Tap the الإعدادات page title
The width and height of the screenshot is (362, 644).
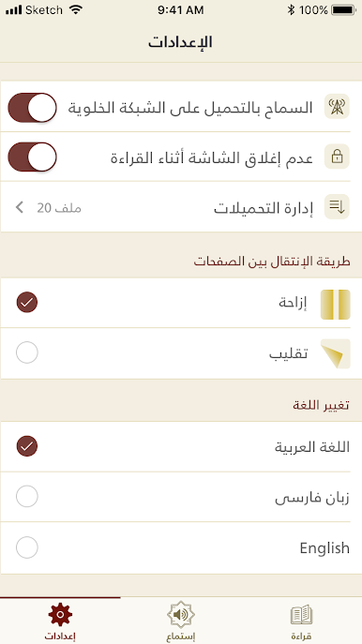coord(180,42)
